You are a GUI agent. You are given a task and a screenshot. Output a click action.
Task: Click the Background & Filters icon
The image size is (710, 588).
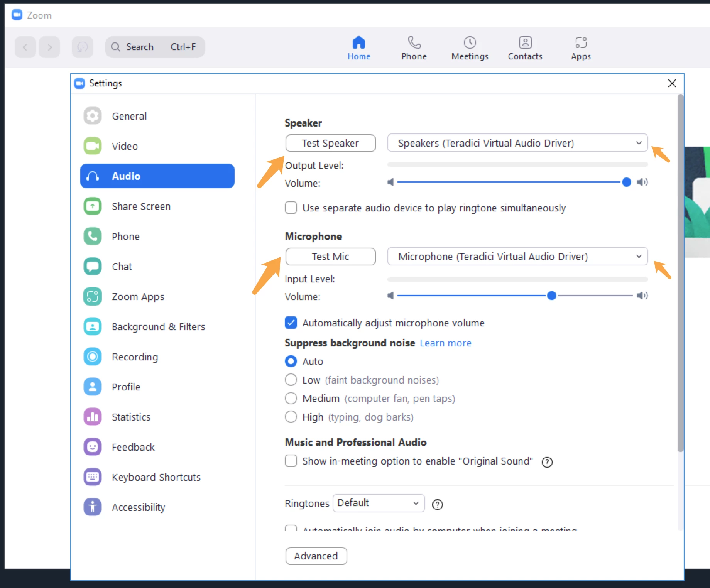pos(93,326)
